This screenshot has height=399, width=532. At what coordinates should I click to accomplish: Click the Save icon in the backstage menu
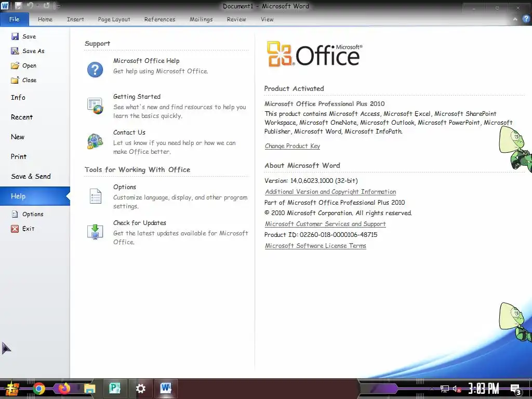(15, 36)
